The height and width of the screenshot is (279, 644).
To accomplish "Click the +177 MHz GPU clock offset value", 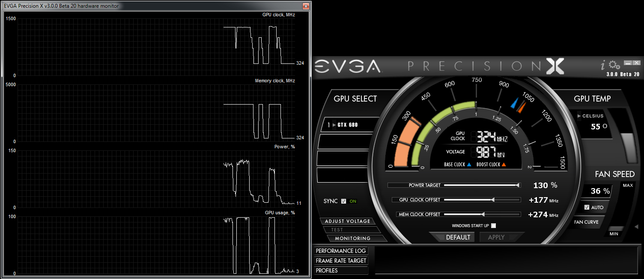I will click(543, 200).
